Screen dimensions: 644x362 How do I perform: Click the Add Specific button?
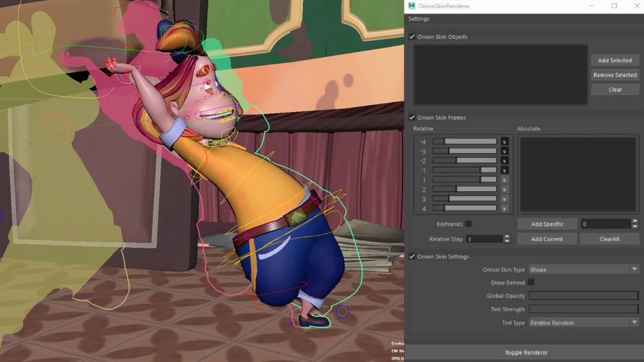pyautogui.click(x=547, y=224)
